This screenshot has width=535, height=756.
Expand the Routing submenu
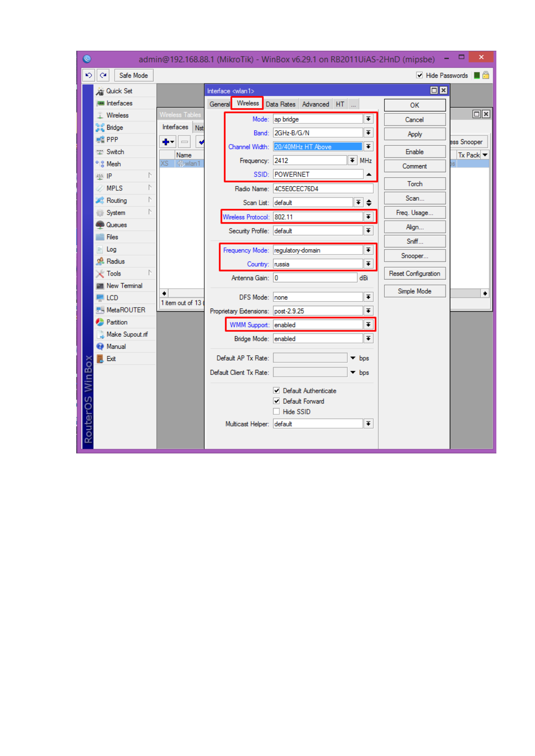[150, 200]
